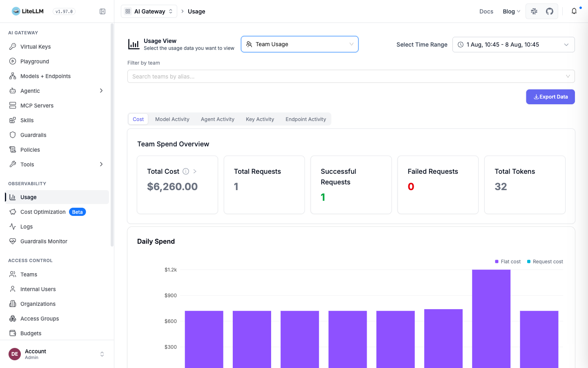Screen dimensions: 588x368
Task: Focus the Search teams by alias field
Action: click(351, 76)
